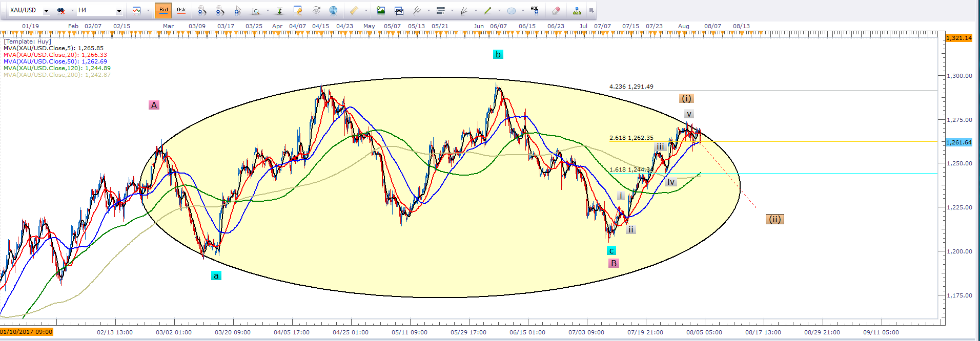Image resolution: width=980 pixels, height=341 pixels.
Task: Click the MVA 20 indicator label
Action: [x=55, y=55]
